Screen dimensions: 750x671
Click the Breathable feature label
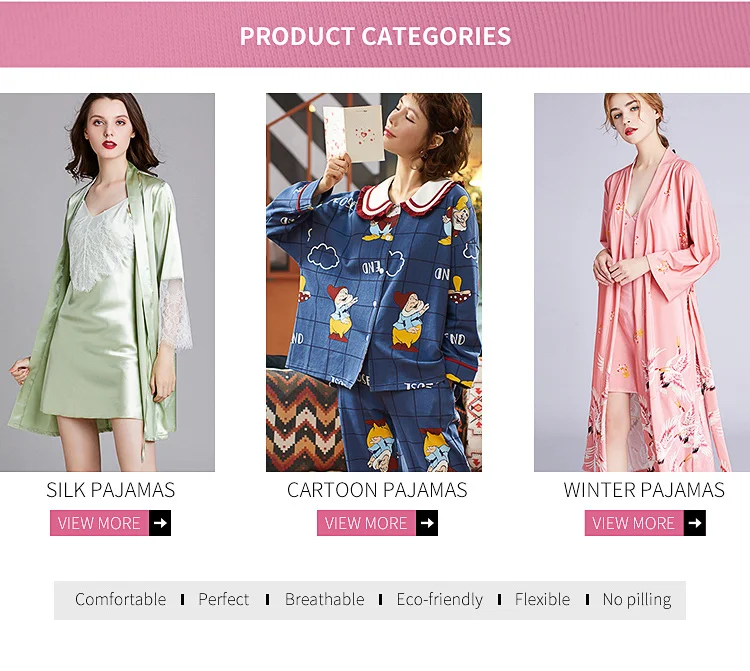(324, 600)
